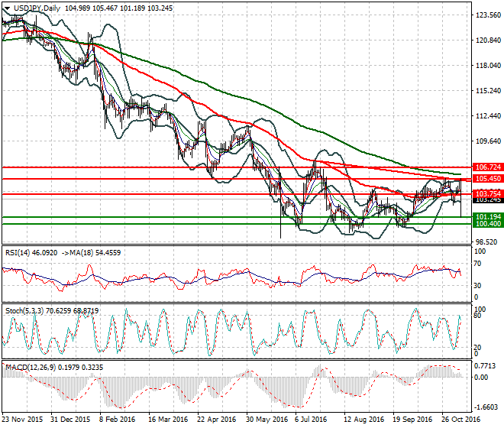
Task: Click the 118.040 price axis value
Action: (x=488, y=65)
